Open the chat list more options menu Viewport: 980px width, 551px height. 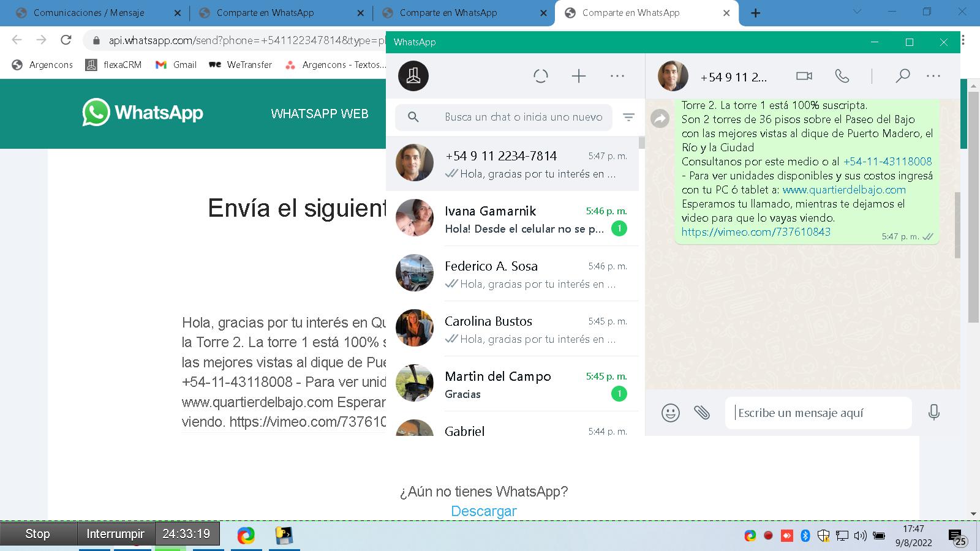617,76
